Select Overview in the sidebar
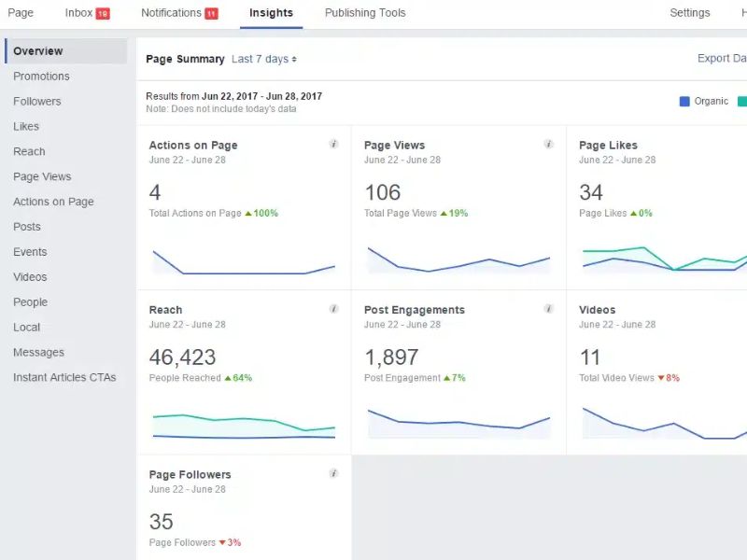Image resolution: width=747 pixels, height=560 pixels. pyautogui.click(x=66, y=51)
